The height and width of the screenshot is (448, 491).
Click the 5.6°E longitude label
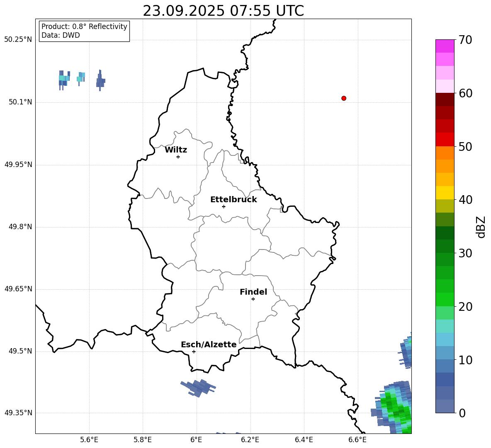click(x=89, y=440)
